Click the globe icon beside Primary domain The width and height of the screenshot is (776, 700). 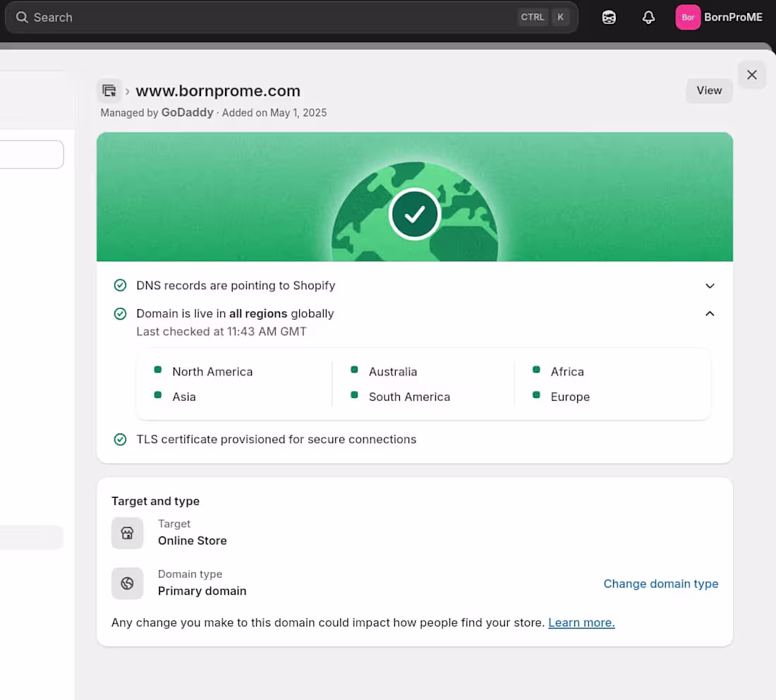(x=127, y=584)
